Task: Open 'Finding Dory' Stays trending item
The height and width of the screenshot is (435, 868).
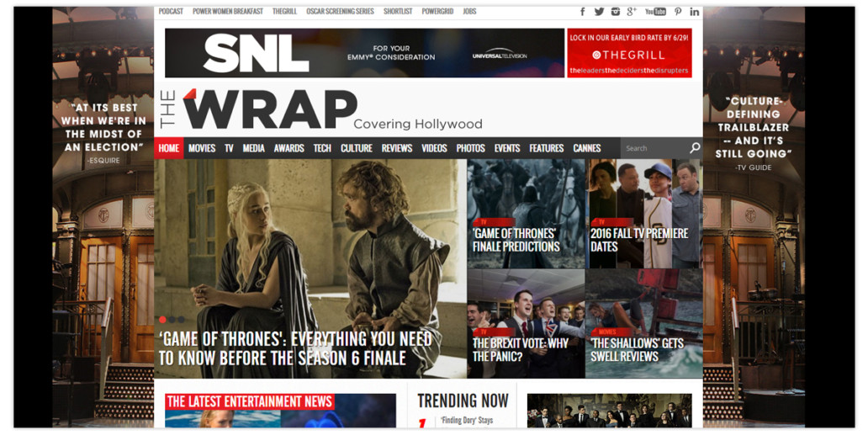Action: pyautogui.click(x=467, y=421)
